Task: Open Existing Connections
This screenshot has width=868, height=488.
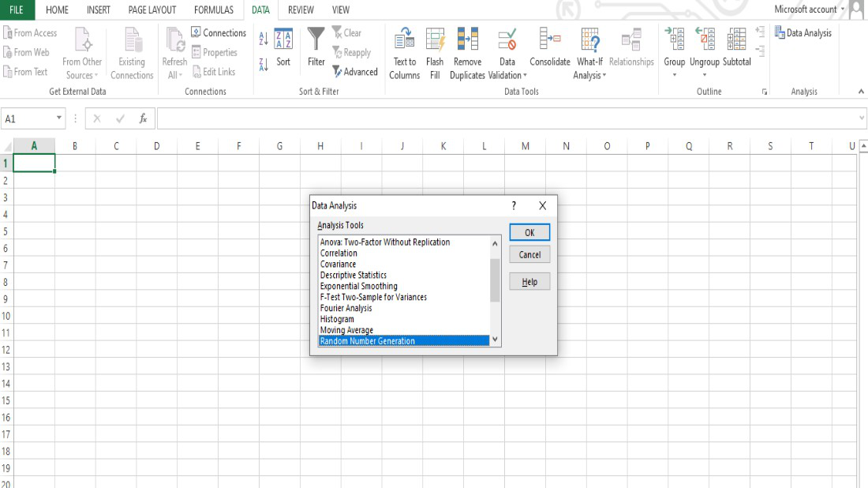Action: point(132,53)
